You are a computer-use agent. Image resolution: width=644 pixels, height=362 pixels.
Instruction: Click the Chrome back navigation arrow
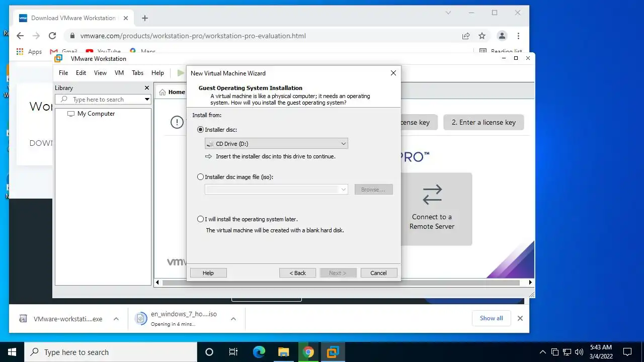[20, 36]
